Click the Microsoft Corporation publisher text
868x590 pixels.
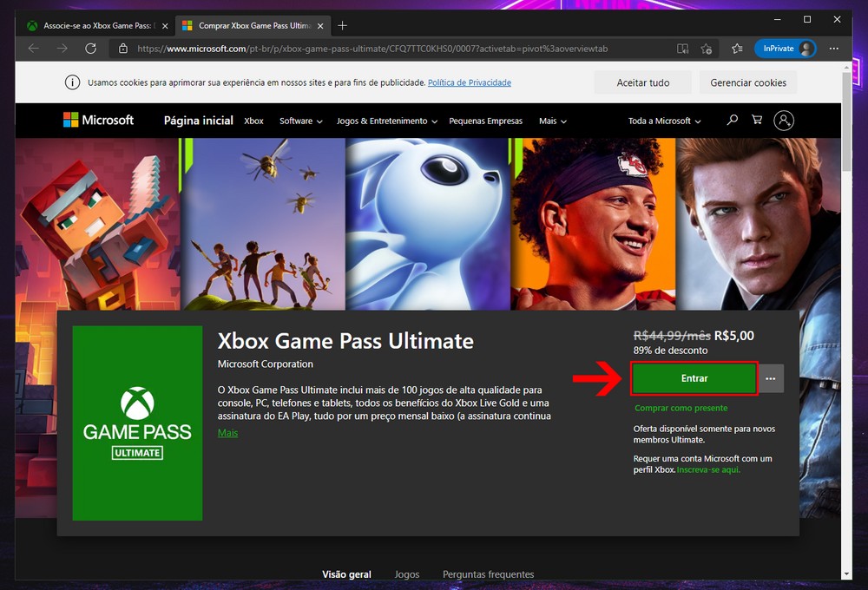click(x=265, y=364)
